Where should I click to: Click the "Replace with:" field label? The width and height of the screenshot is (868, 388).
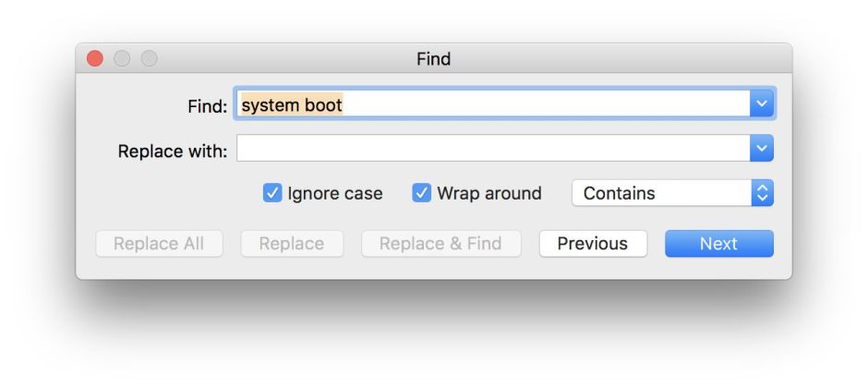coord(173,151)
